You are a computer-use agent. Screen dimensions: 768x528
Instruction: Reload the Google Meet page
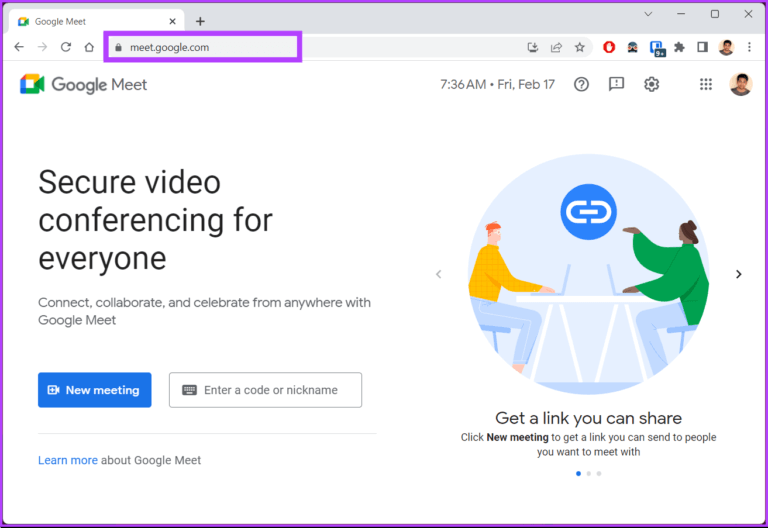point(66,47)
